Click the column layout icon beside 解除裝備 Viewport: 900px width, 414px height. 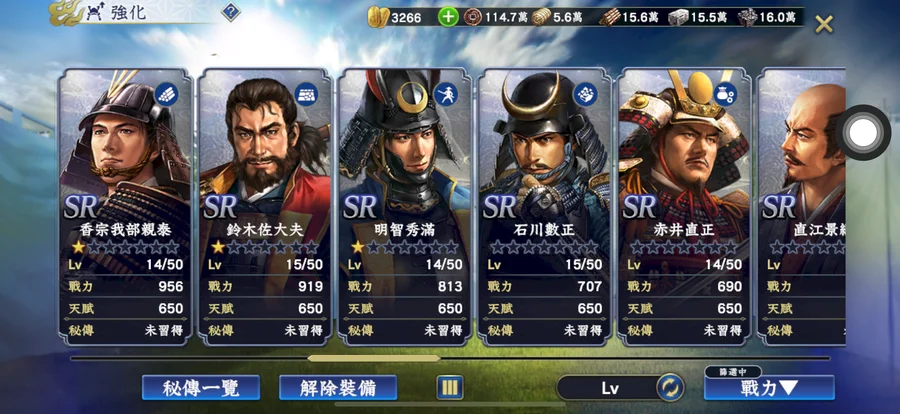(450, 388)
